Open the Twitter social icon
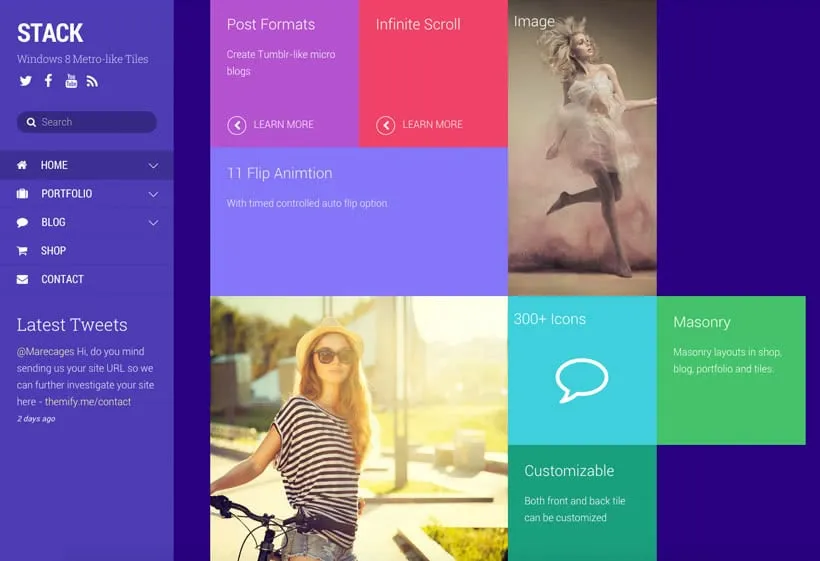This screenshot has height=561, width=820. (x=25, y=81)
